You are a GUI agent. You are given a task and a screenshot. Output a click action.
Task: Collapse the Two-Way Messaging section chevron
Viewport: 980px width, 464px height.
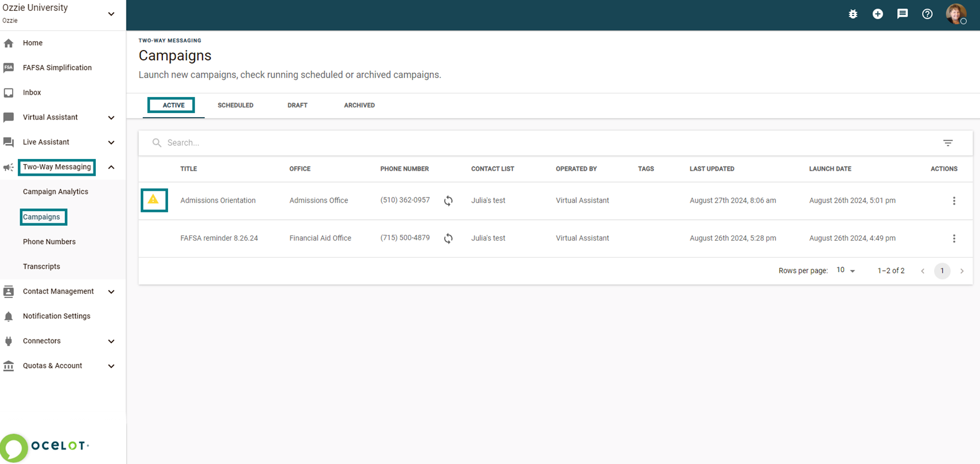(x=111, y=167)
